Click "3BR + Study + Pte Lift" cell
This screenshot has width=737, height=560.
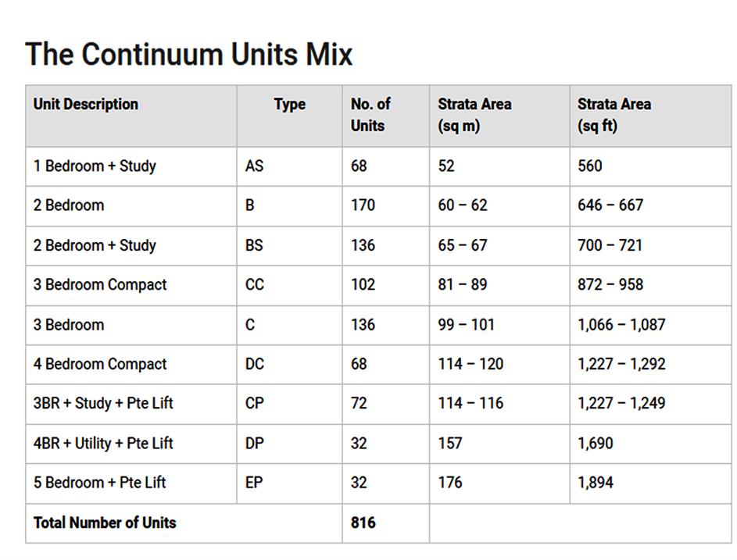point(103,404)
